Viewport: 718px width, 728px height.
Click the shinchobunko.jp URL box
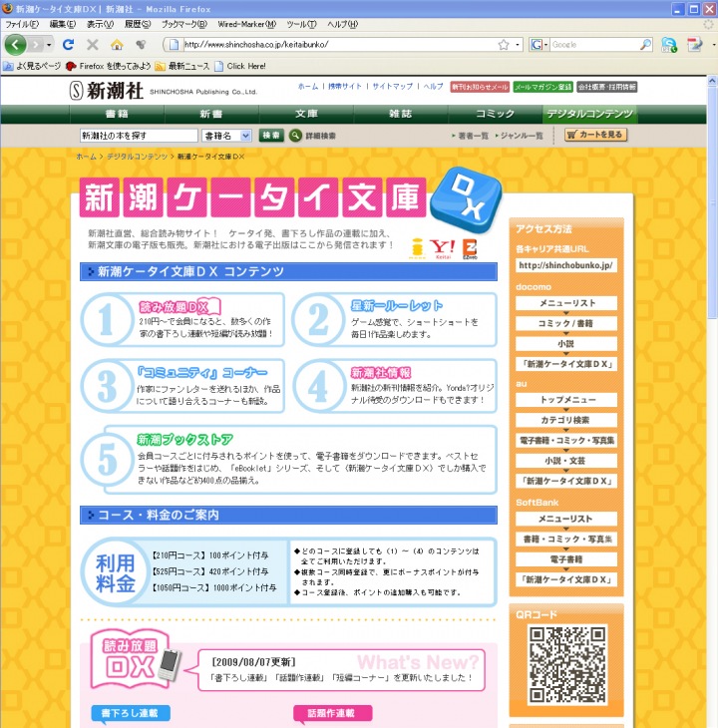coord(565,265)
